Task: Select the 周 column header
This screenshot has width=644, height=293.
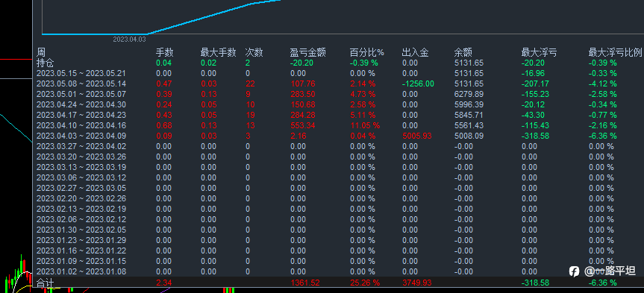Action: point(40,52)
